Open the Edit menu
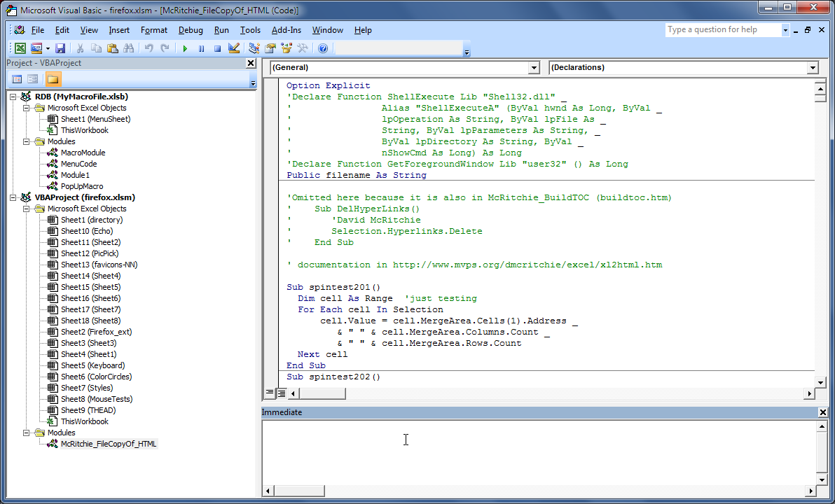Viewport: 835px width, 504px height. click(62, 30)
